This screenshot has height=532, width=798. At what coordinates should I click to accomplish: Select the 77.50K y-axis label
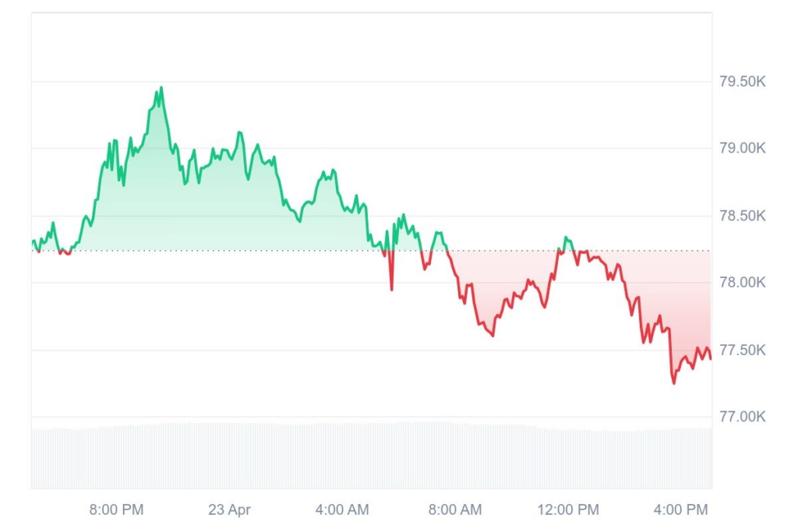pos(742,351)
